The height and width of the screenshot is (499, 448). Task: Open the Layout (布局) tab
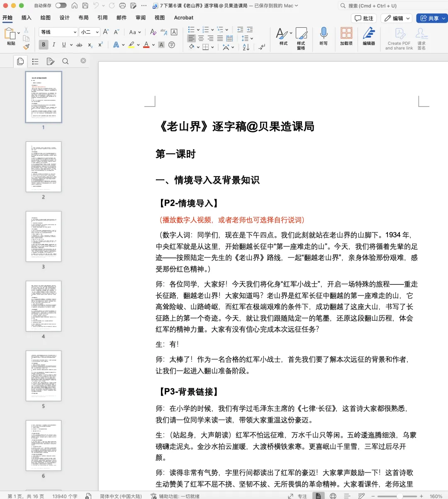click(83, 17)
